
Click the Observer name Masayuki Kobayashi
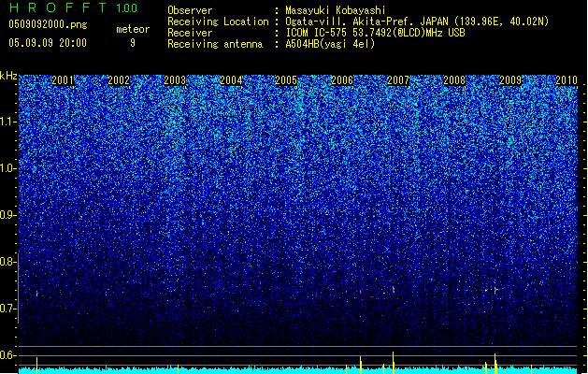[x=336, y=10]
